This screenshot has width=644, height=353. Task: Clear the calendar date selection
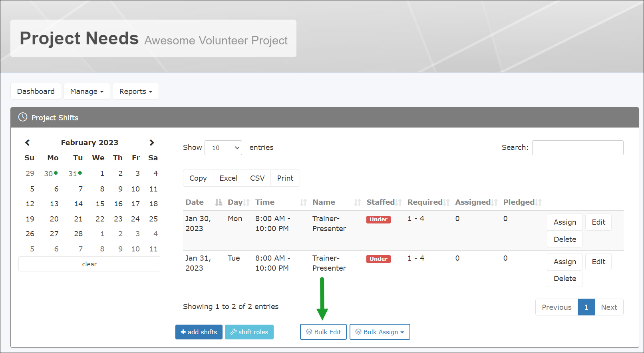(x=89, y=264)
